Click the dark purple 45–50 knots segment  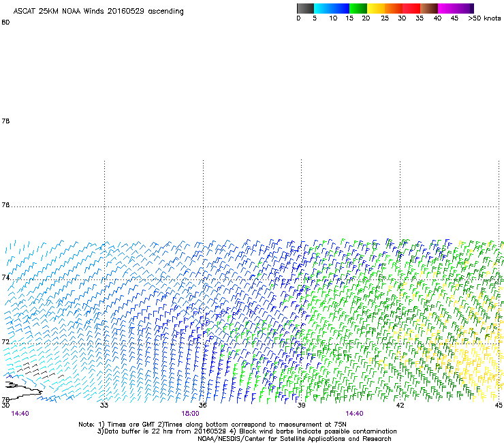tap(464, 8)
